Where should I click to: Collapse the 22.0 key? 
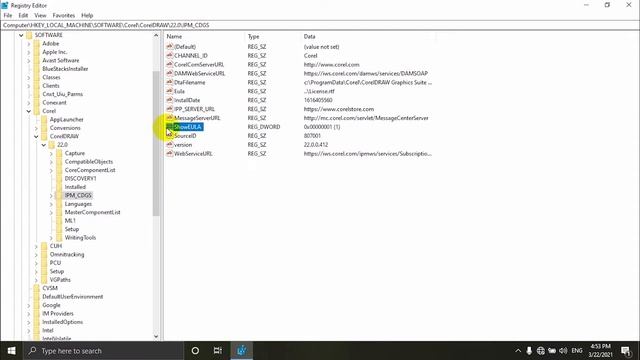[44, 145]
